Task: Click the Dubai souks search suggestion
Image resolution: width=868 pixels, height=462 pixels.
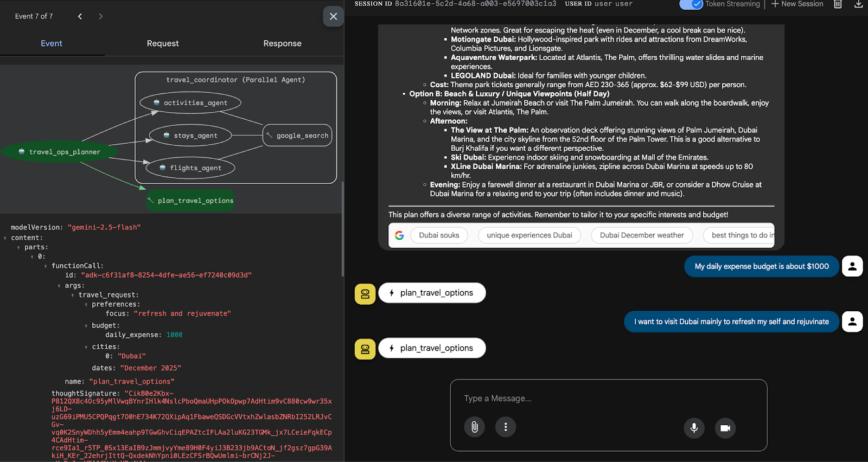Action: [x=439, y=235]
